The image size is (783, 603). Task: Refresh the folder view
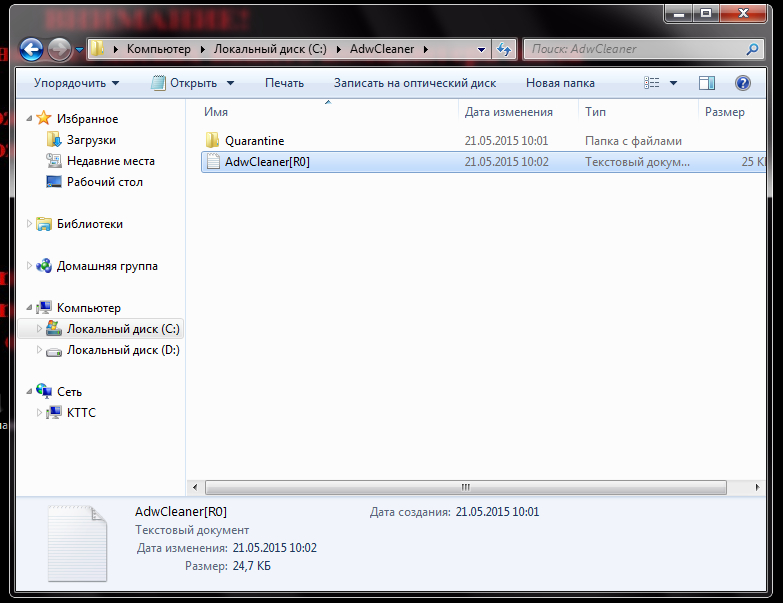[x=504, y=49]
